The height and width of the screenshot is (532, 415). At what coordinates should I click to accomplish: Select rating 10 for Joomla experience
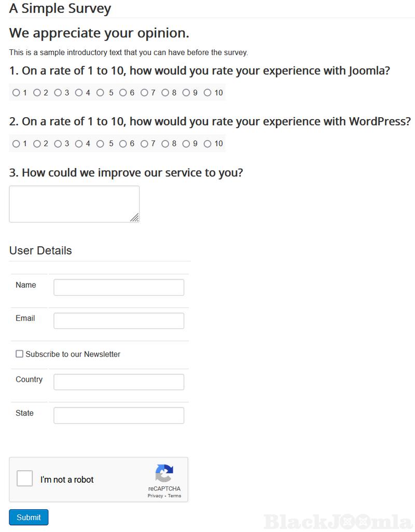click(x=208, y=93)
